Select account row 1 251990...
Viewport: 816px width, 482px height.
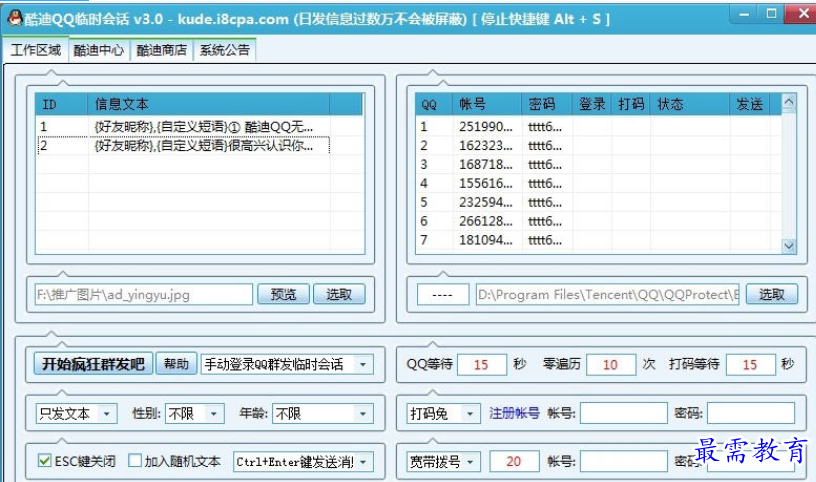(598, 126)
